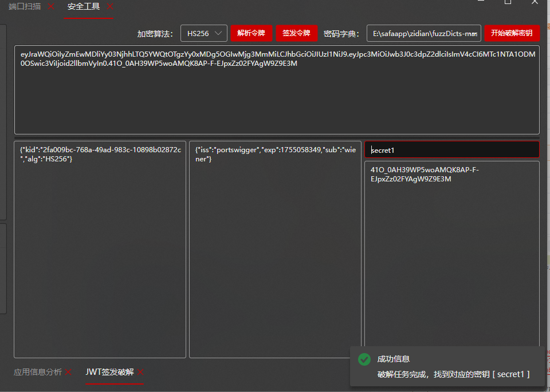Image resolution: width=550 pixels, height=392 pixels.
Task: Click the 签发令牌 sign token button
Action: pos(296,33)
